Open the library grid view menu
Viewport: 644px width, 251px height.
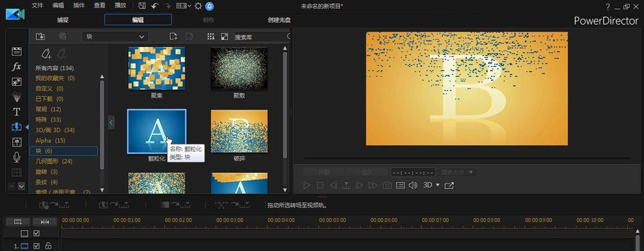coord(211,37)
